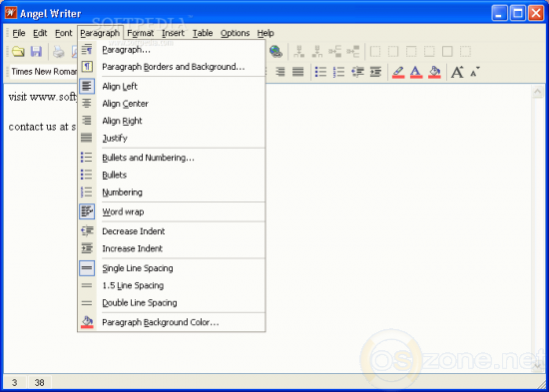This screenshot has height=392, width=549.
Task: Close the open Paragraph menu header
Action: point(100,33)
